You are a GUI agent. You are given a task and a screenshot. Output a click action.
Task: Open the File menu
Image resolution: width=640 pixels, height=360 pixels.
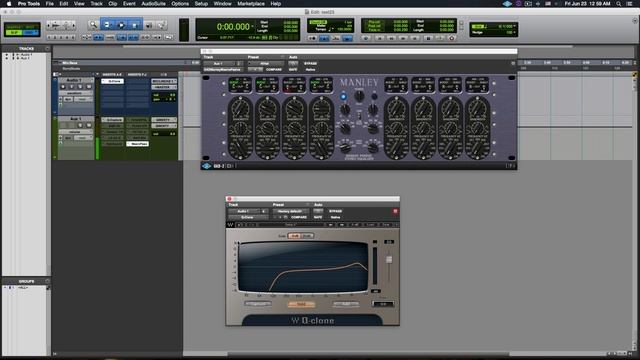[x=49, y=4]
